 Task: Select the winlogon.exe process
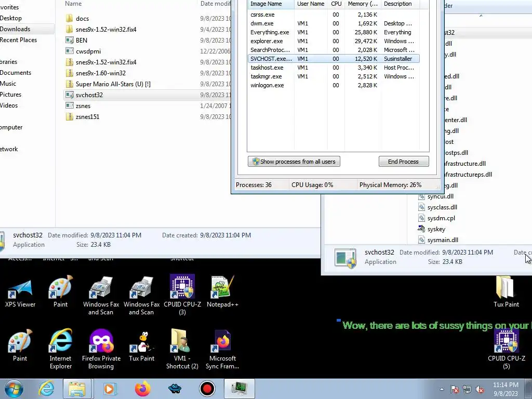point(334,85)
